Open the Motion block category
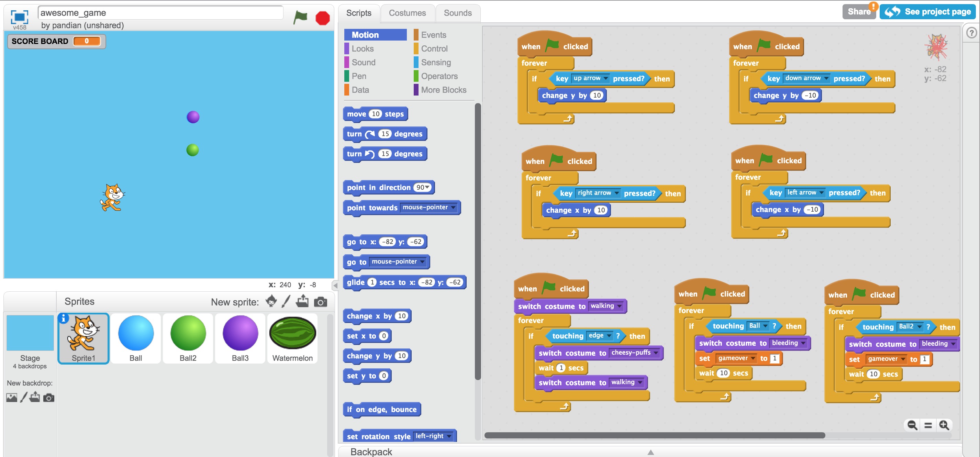The height and width of the screenshot is (457, 980). (375, 35)
